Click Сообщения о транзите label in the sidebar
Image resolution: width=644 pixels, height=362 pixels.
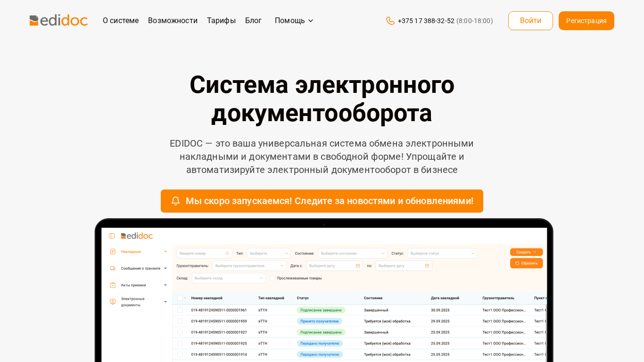(140, 268)
